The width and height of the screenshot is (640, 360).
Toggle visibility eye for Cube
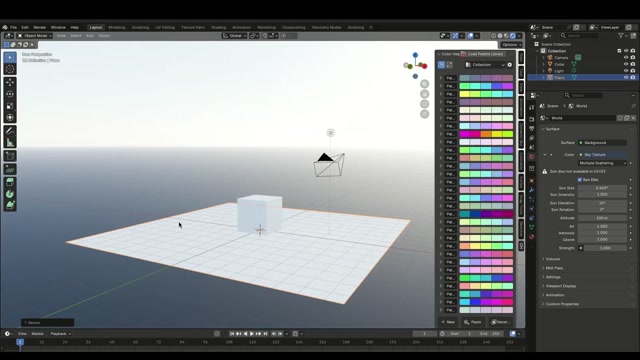point(626,64)
